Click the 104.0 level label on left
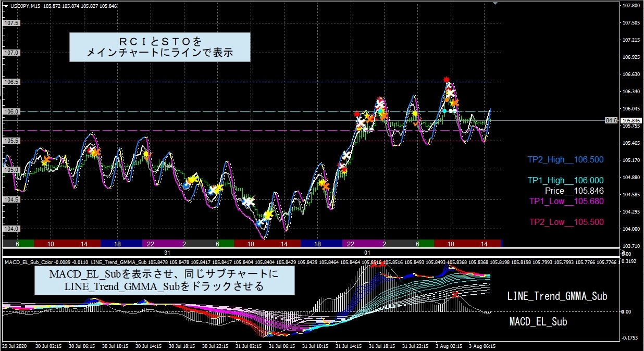Screen dimensions: 644x351 pyautogui.click(x=11, y=229)
